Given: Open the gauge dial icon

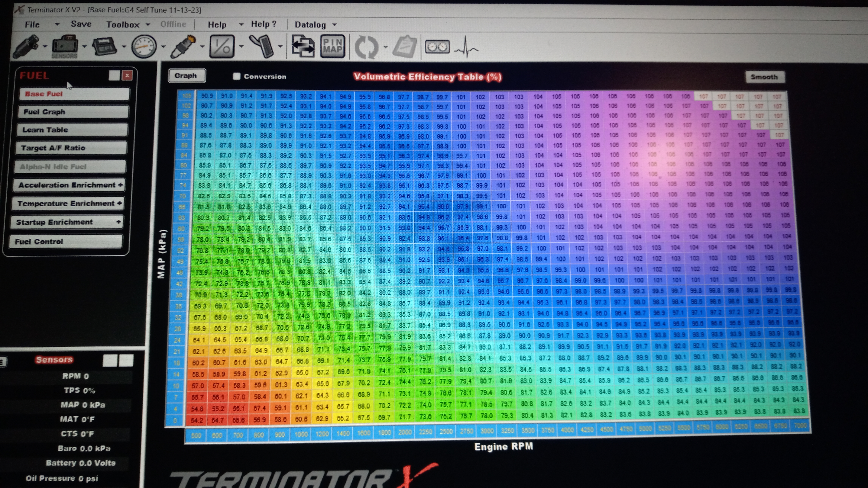Looking at the screenshot, I should [144, 47].
